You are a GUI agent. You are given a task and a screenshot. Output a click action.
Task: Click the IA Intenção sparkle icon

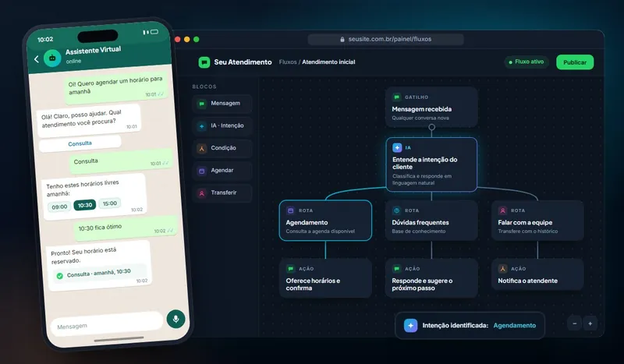tap(202, 126)
